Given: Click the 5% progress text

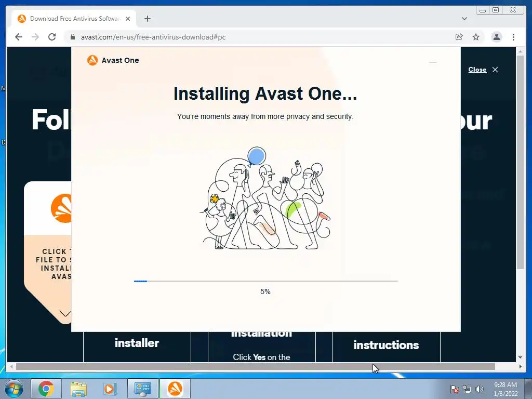Looking at the screenshot, I should pyautogui.click(x=265, y=291).
